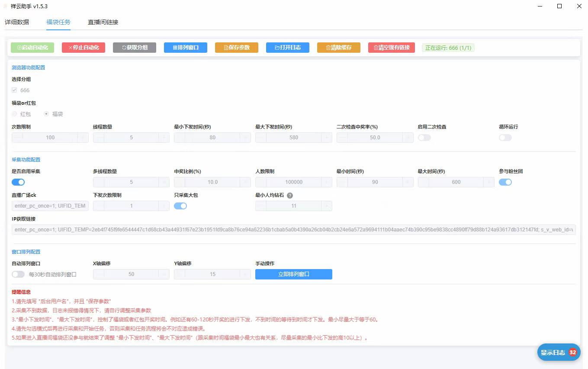Switch to the 详细数据 tab

tap(17, 22)
